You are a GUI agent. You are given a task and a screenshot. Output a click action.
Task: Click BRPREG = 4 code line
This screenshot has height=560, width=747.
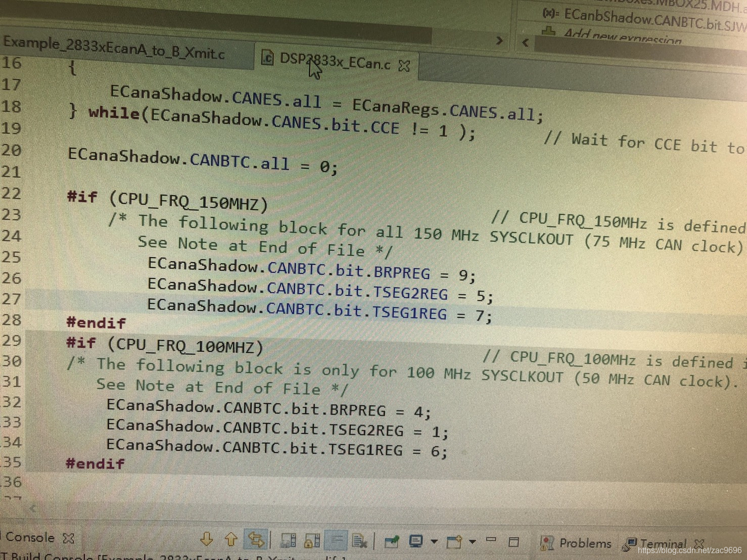268,409
